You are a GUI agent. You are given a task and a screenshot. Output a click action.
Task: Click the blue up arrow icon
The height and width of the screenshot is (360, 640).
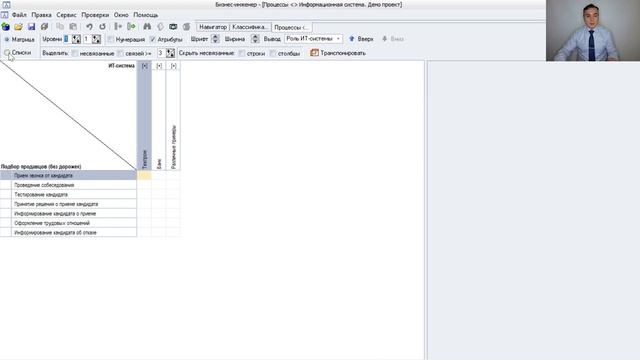point(351,39)
